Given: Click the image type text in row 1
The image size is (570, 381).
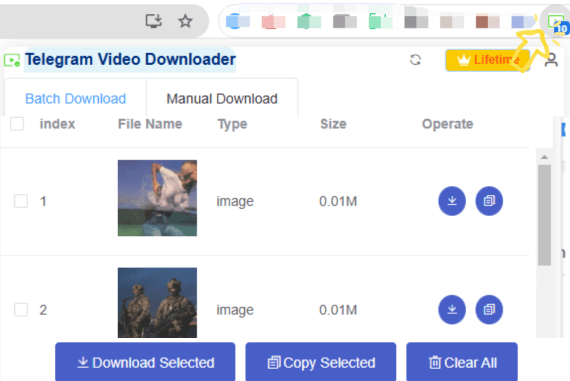Looking at the screenshot, I should pos(235,201).
